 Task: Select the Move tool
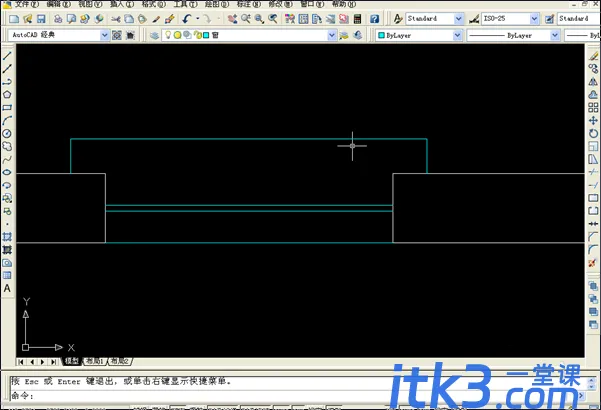593,121
